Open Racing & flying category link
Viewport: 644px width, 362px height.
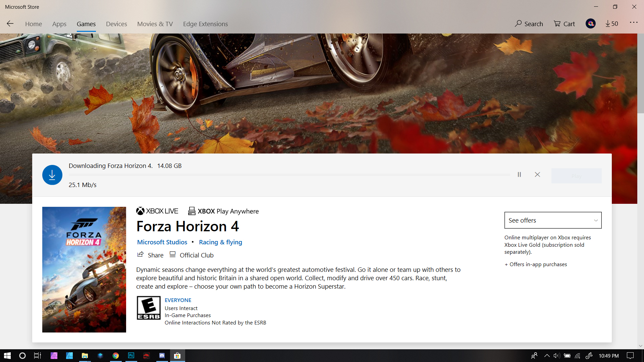220,242
